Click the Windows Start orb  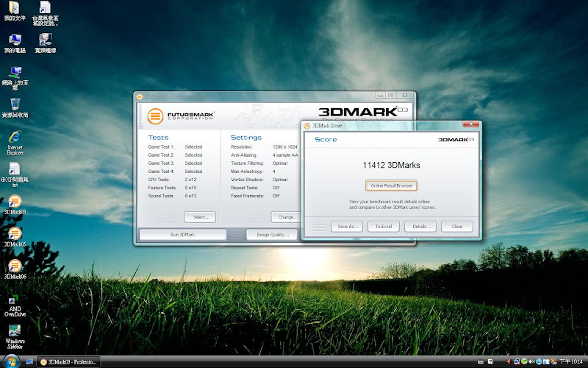click(x=11, y=361)
